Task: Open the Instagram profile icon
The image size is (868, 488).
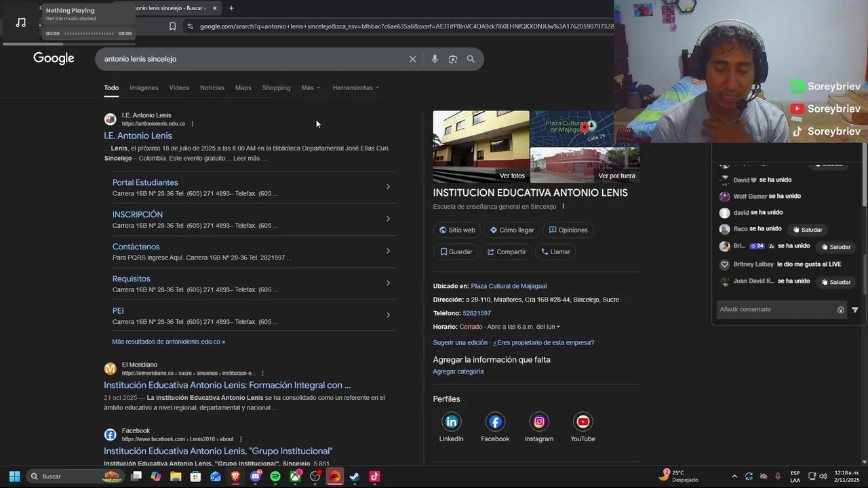Action: click(x=539, y=422)
